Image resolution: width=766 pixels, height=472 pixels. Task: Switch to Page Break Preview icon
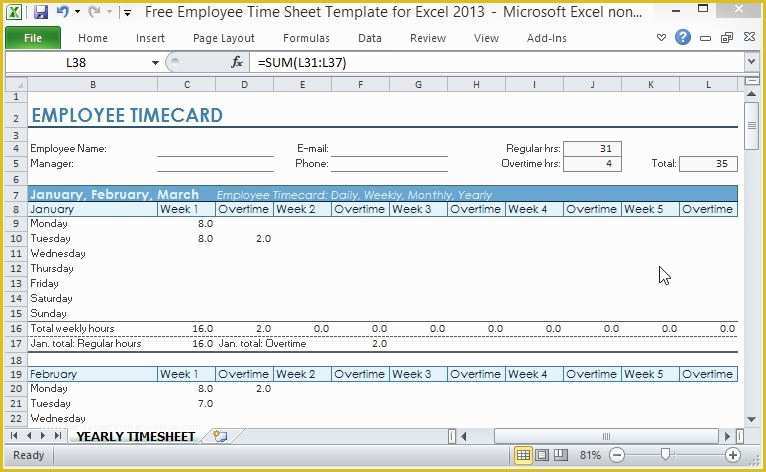point(560,455)
